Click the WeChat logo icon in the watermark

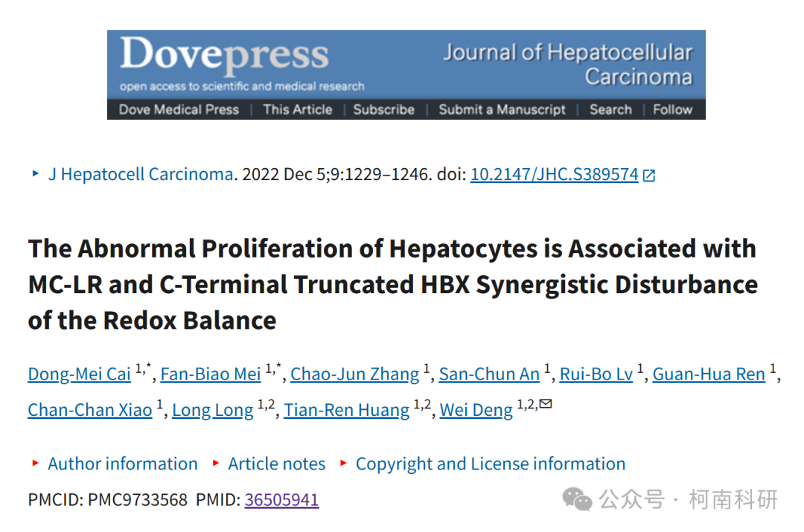coord(577,499)
